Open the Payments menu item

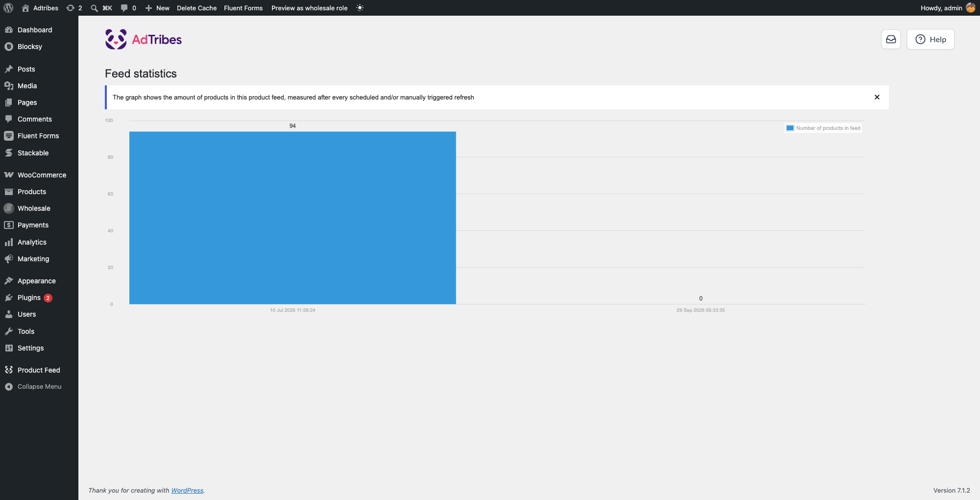[x=39, y=225]
